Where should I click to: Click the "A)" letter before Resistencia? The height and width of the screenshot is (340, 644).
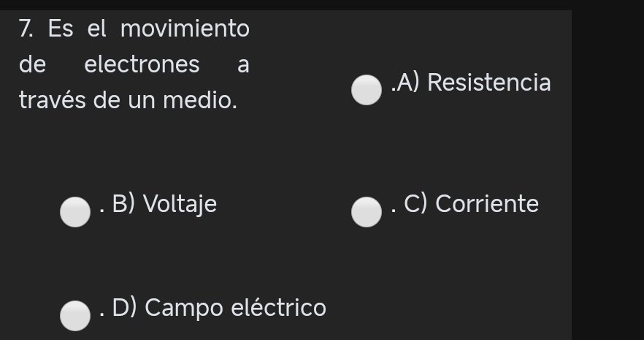(x=409, y=83)
